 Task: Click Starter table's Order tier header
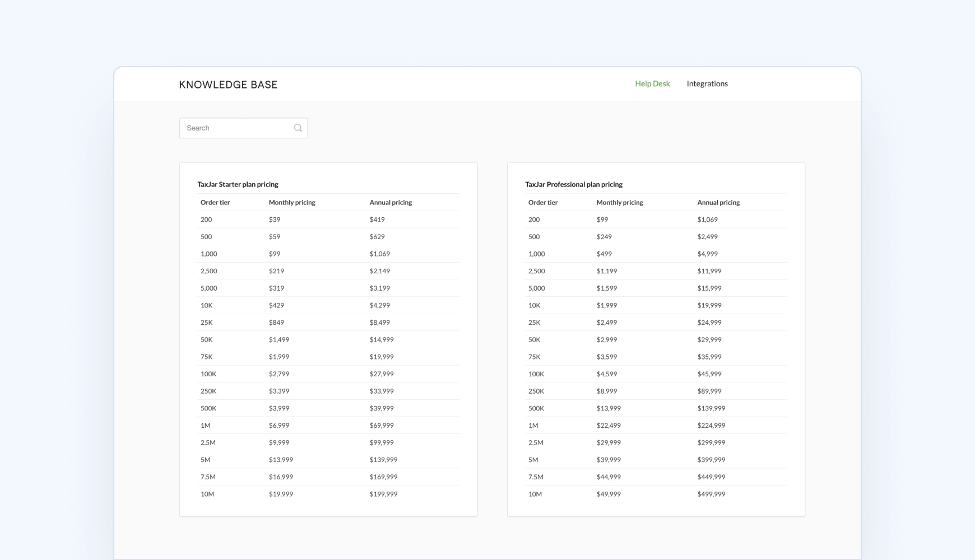point(215,203)
